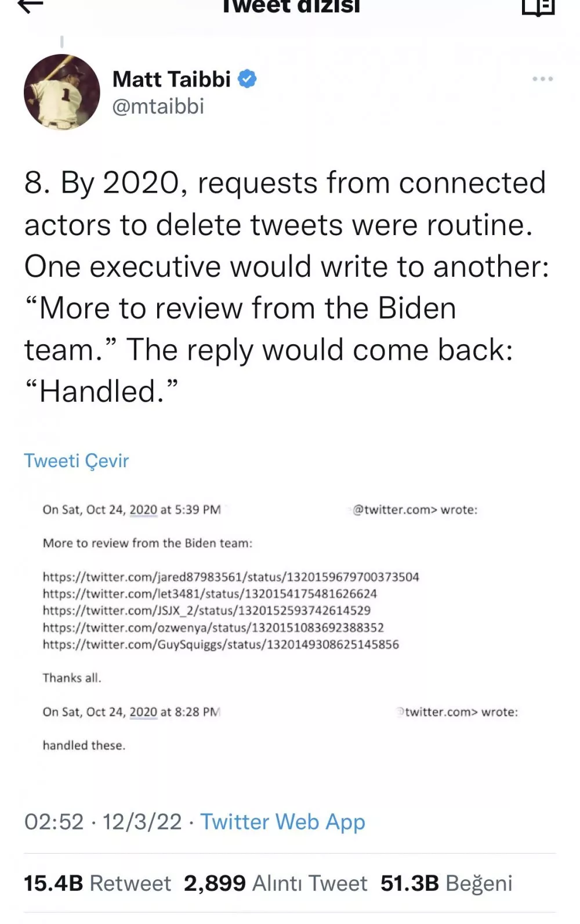This screenshot has width=580, height=924.
Task: Open reader mode with the book icon
Action: pyautogui.click(x=538, y=7)
